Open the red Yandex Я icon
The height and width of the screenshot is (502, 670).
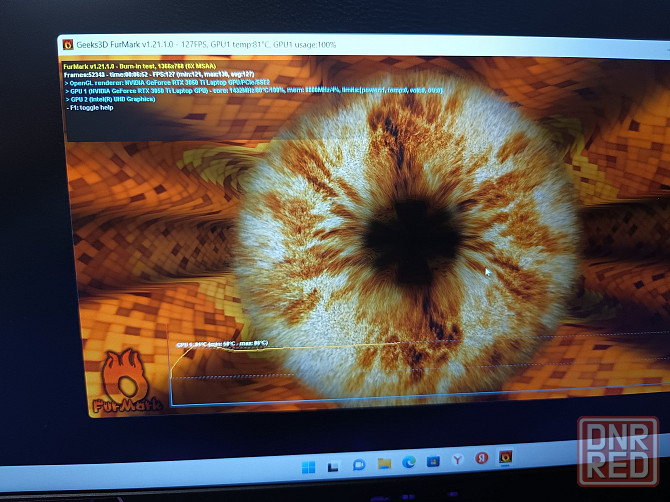[x=482, y=458]
